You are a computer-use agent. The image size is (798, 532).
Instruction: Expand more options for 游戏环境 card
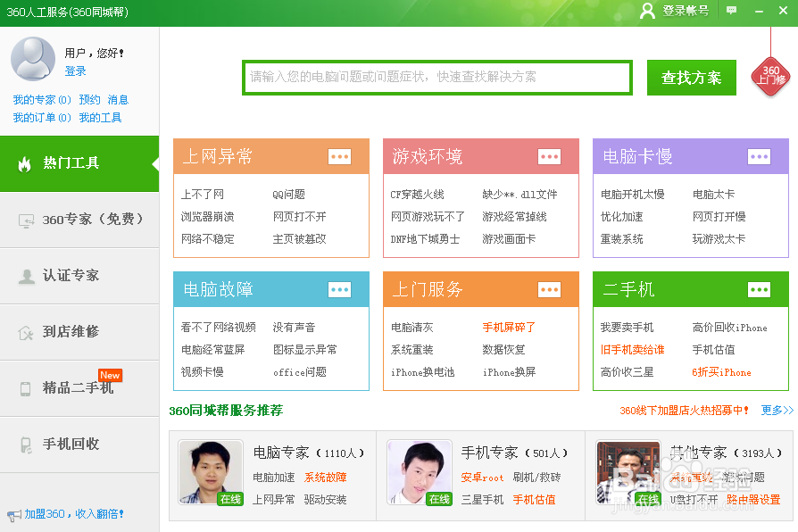(x=549, y=156)
